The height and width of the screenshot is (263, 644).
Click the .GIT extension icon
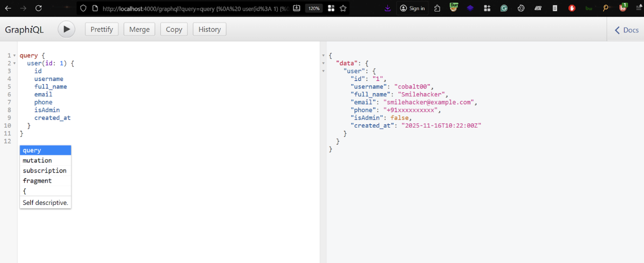(538, 8)
